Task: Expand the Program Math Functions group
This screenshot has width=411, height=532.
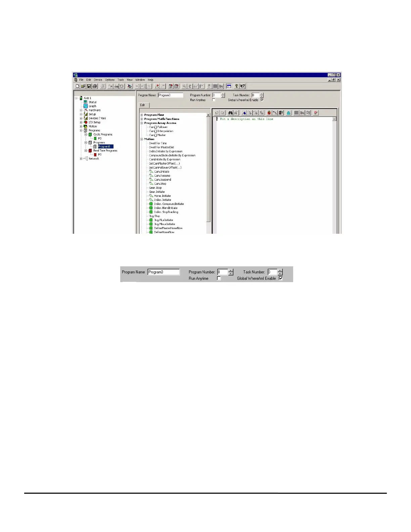Action: click(x=142, y=119)
